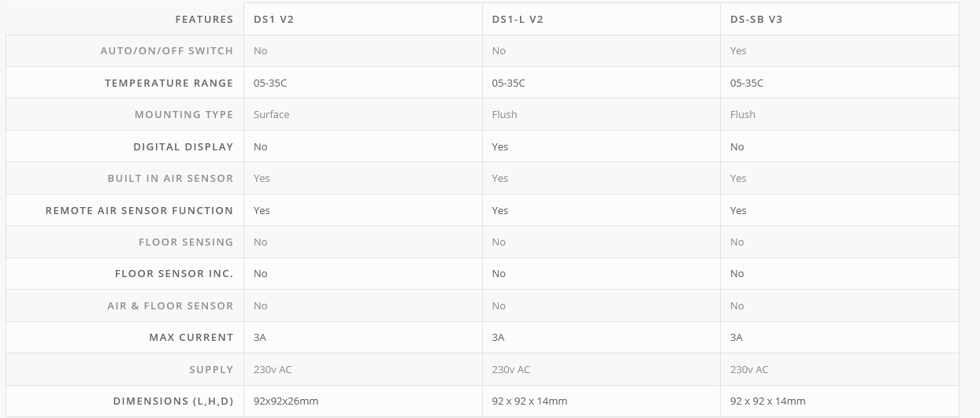Image resolution: width=980 pixels, height=418 pixels.
Task: Click Yes under DS-SB V3 auto switch
Action: (x=738, y=51)
